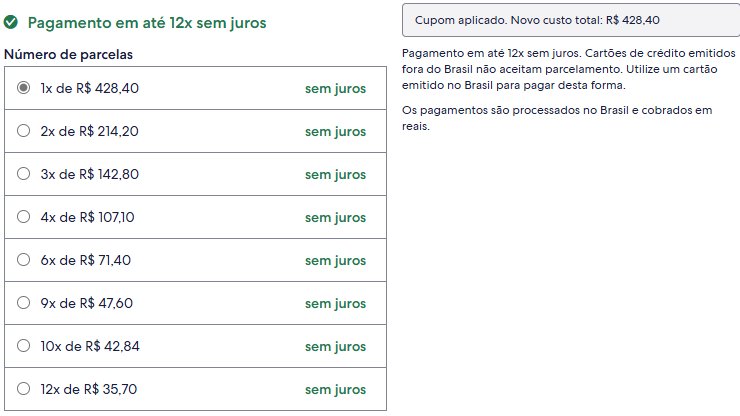
Task: Click the 6x de R$ 71,40 text
Action: [x=85, y=260]
